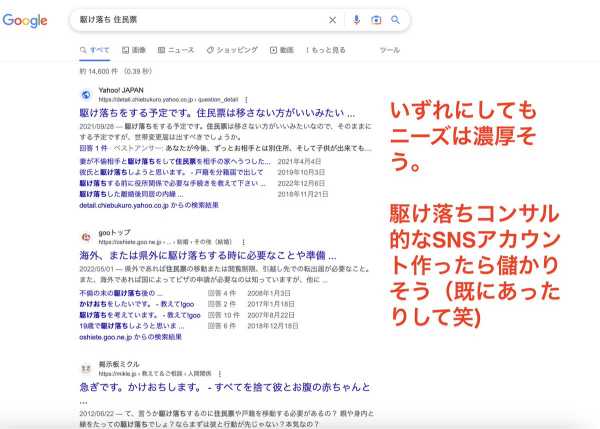Click the 掲示板ミクル site name
The image size is (600, 429).
pos(119,364)
